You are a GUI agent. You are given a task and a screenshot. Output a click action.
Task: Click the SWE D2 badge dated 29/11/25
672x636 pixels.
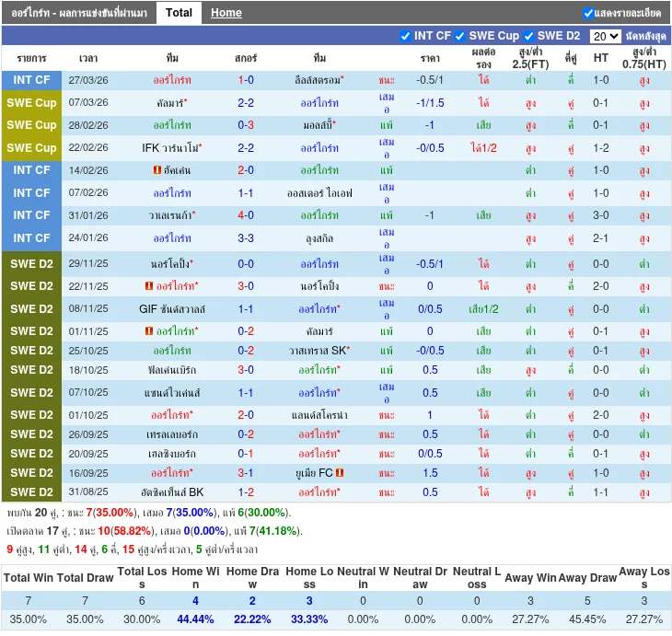coord(32,263)
